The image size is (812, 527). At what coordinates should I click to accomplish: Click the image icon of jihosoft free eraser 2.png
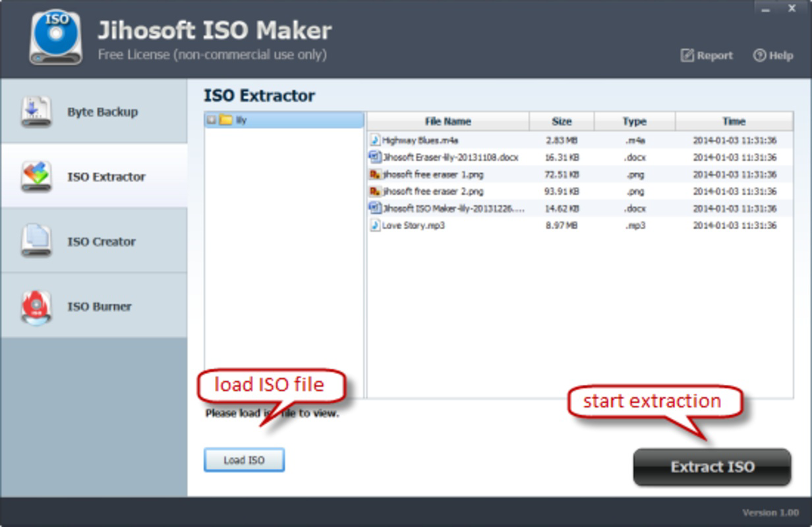click(x=375, y=191)
